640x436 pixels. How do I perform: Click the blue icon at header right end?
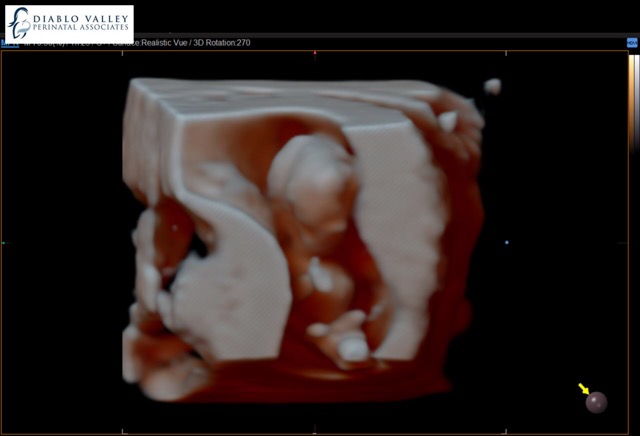[631, 43]
